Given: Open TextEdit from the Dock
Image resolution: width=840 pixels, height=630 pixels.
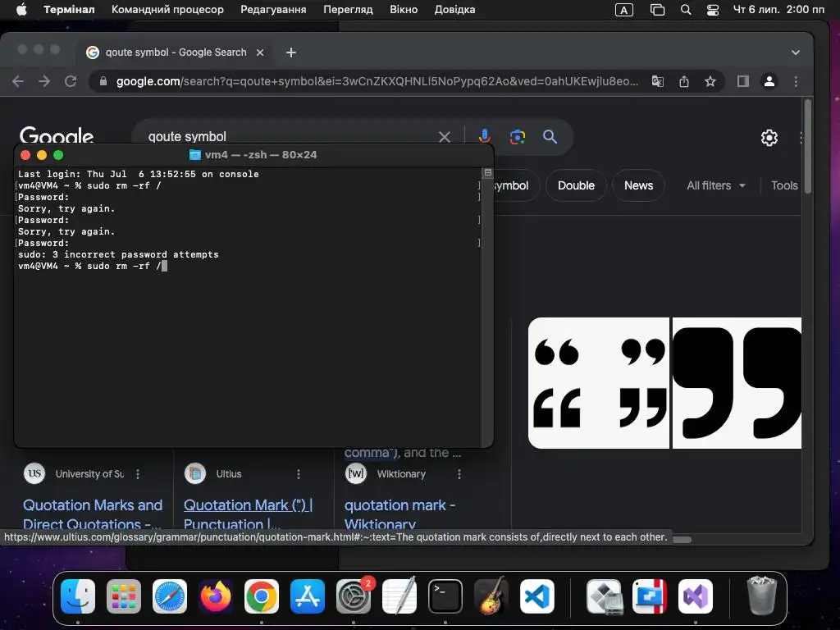Looking at the screenshot, I should coord(399,596).
